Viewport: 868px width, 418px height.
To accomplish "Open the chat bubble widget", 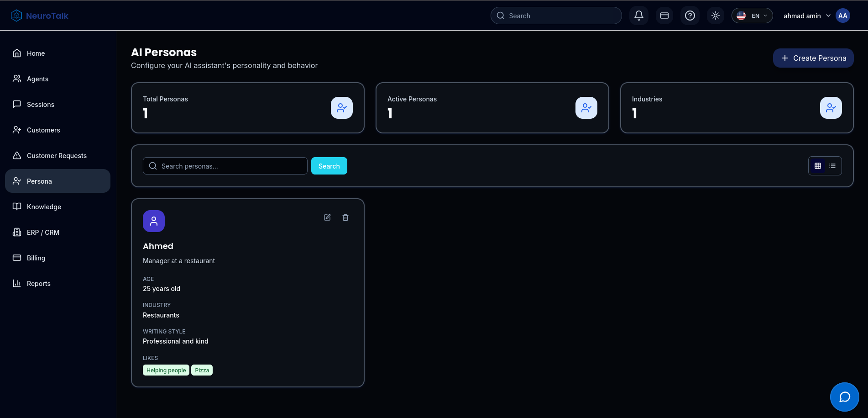I will (844, 397).
